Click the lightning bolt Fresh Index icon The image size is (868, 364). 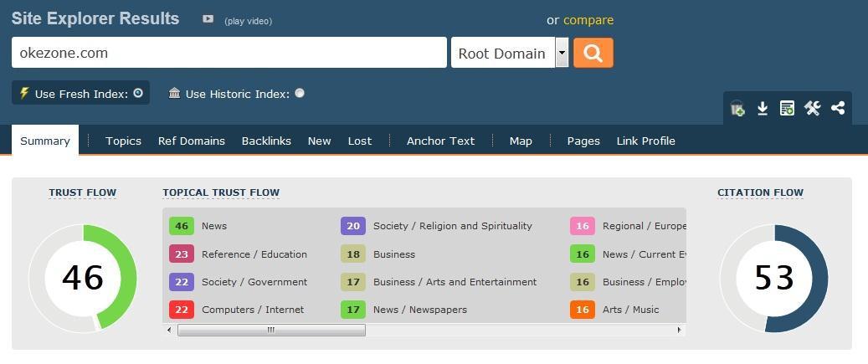point(24,93)
